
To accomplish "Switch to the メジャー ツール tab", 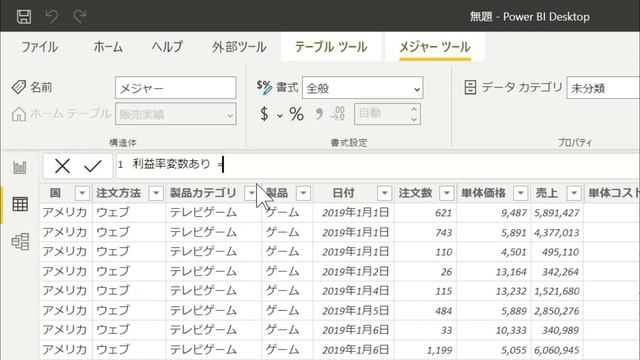I will pos(435,47).
